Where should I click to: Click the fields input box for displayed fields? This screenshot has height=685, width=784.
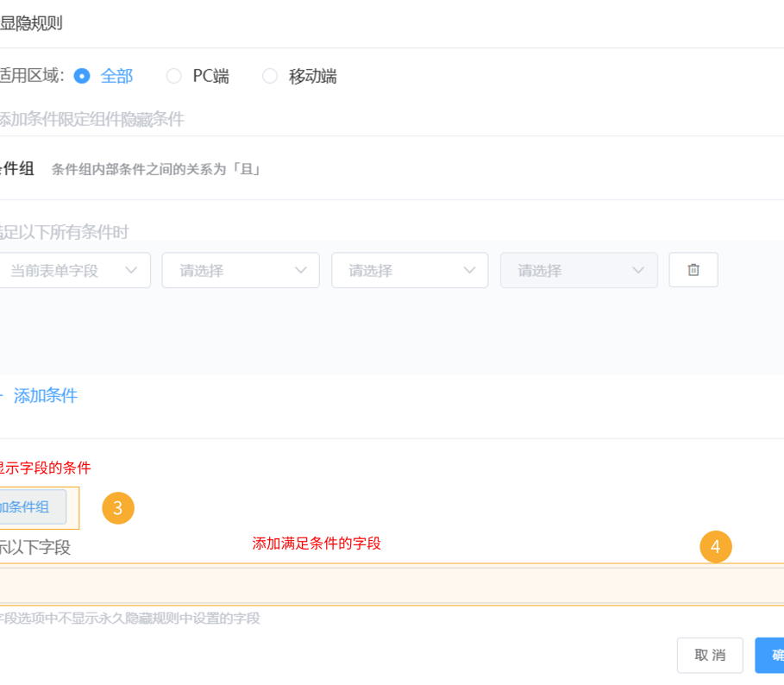point(392,585)
